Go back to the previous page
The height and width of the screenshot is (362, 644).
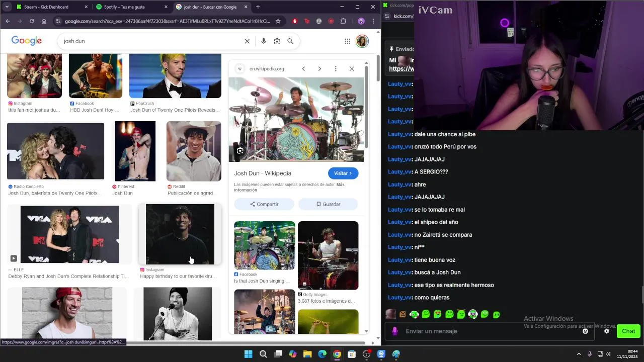pyautogui.click(x=8, y=21)
